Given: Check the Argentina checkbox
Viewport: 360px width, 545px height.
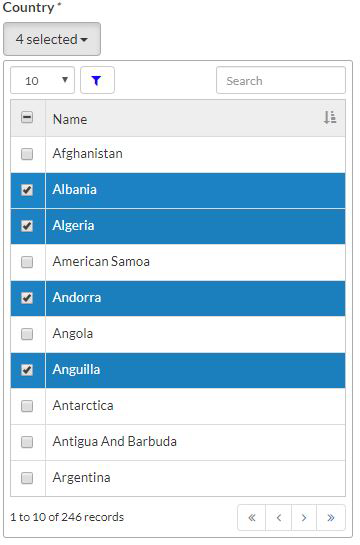Looking at the screenshot, I should (x=27, y=478).
